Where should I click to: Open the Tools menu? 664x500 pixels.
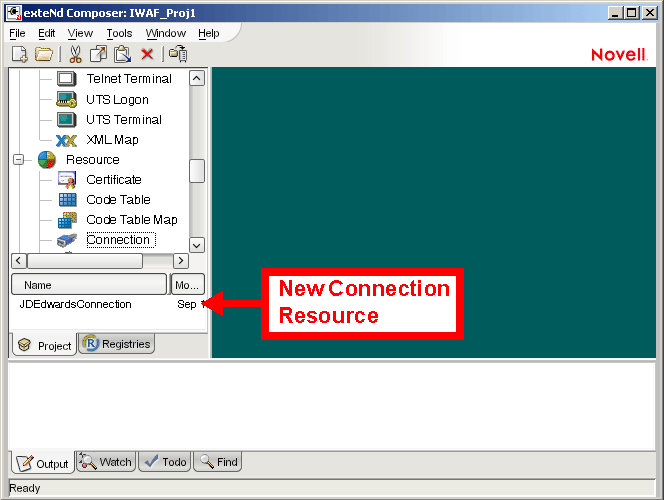pyautogui.click(x=119, y=33)
